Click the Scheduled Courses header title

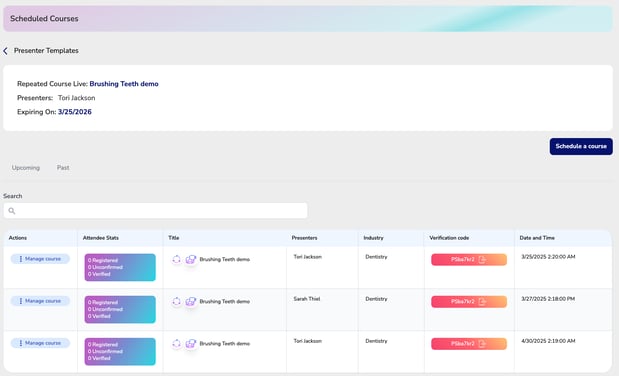tap(44, 19)
